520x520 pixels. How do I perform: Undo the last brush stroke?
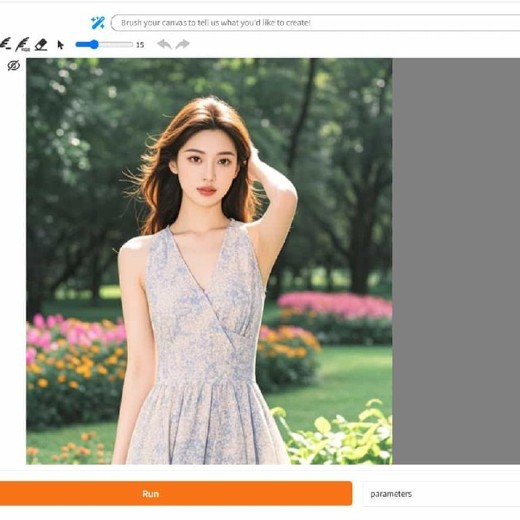[x=164, y=44]
